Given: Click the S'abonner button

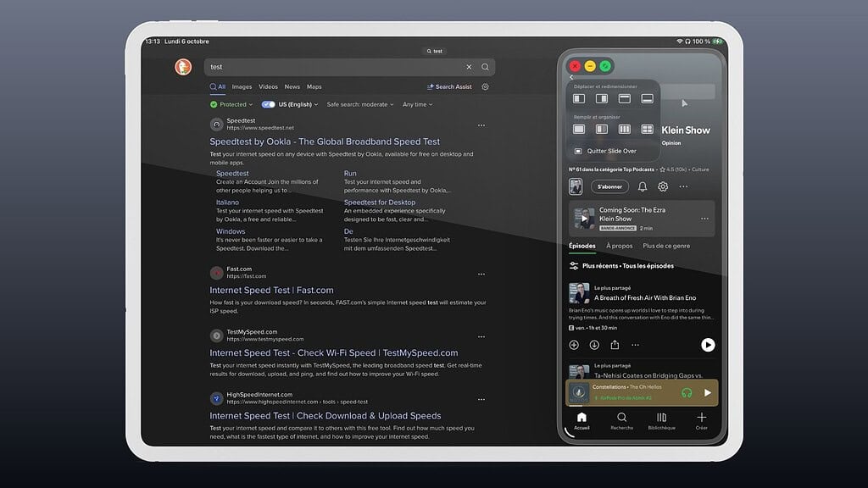Looking at the screenshot, I should (610, 187).
